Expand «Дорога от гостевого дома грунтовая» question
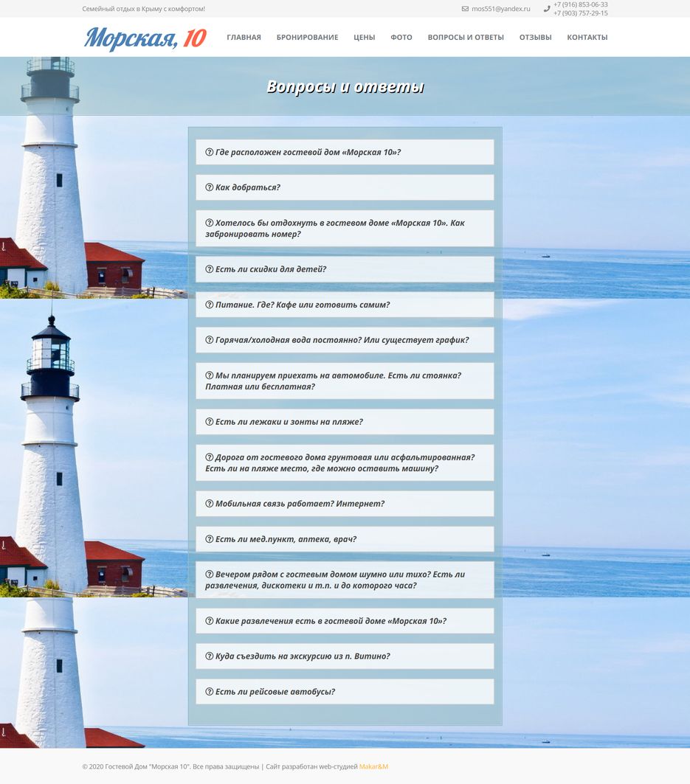The height and width of the screenshot is (784, 690). click(x=345, y=462)
